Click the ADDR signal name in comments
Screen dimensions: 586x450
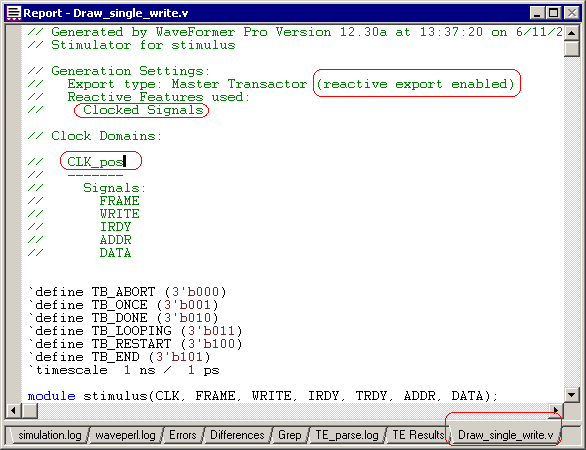[x=115, y=240]
